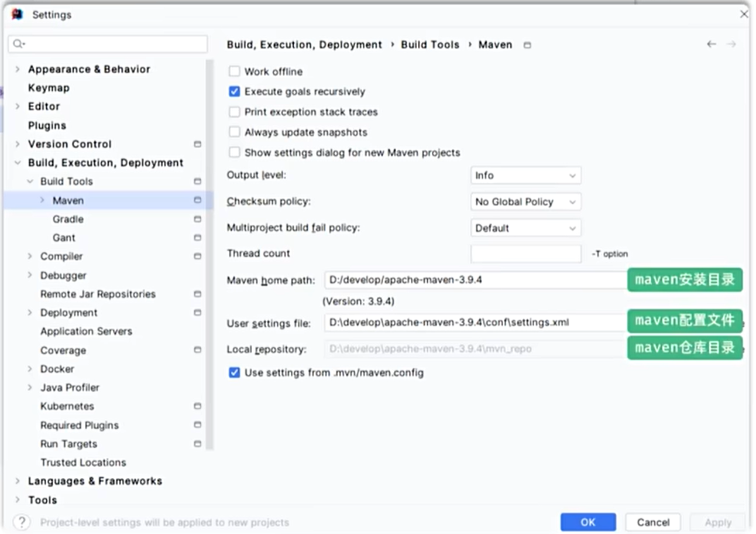Click project-level icon on Compiler row
This screenshot has height=534, width=756.
tap(198, 256)
